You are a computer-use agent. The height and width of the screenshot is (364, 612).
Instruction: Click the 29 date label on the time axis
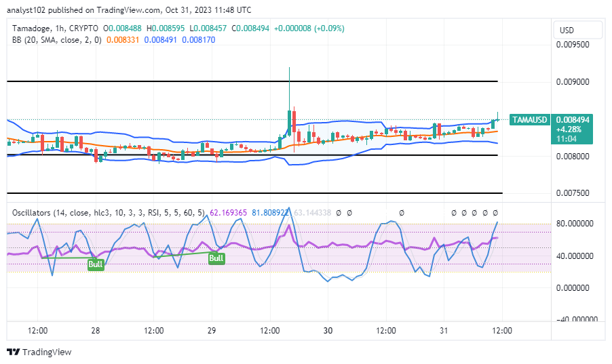(x=212, y=331)
